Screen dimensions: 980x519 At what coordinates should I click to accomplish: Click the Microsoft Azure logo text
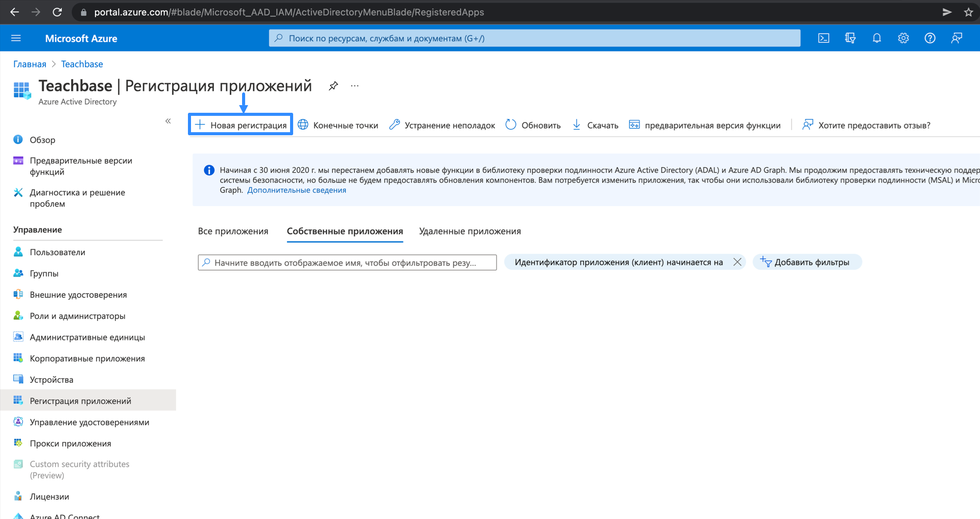[81, 38]
